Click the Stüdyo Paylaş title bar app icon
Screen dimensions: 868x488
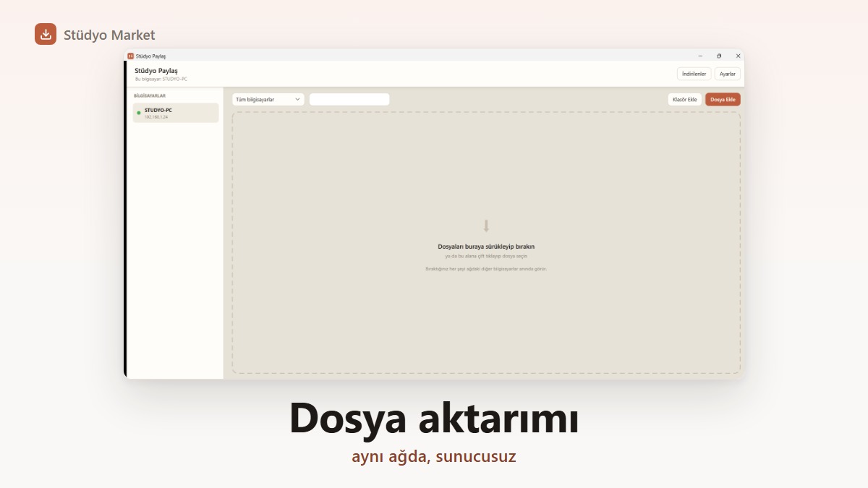130,56
